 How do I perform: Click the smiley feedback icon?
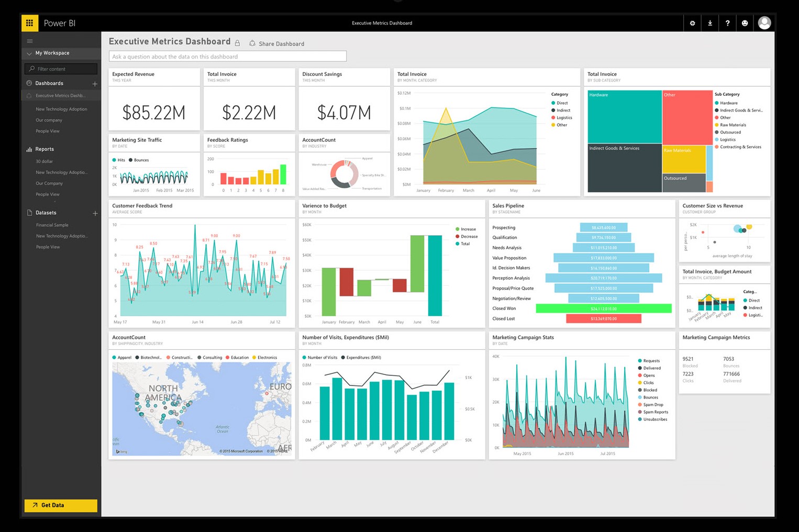[x=745, y=23]
